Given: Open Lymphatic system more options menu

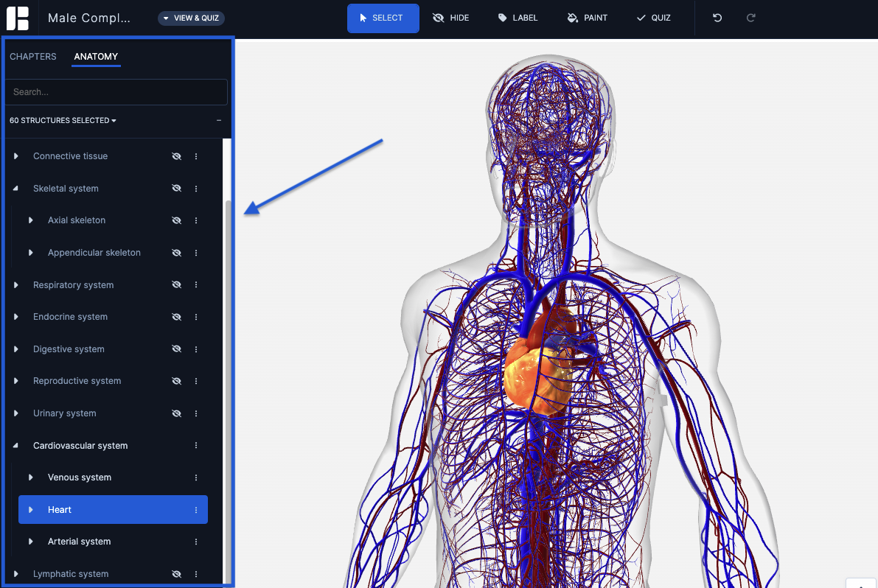Looking at the screenshot, I should pyautogui.click(x=196, y=574).
